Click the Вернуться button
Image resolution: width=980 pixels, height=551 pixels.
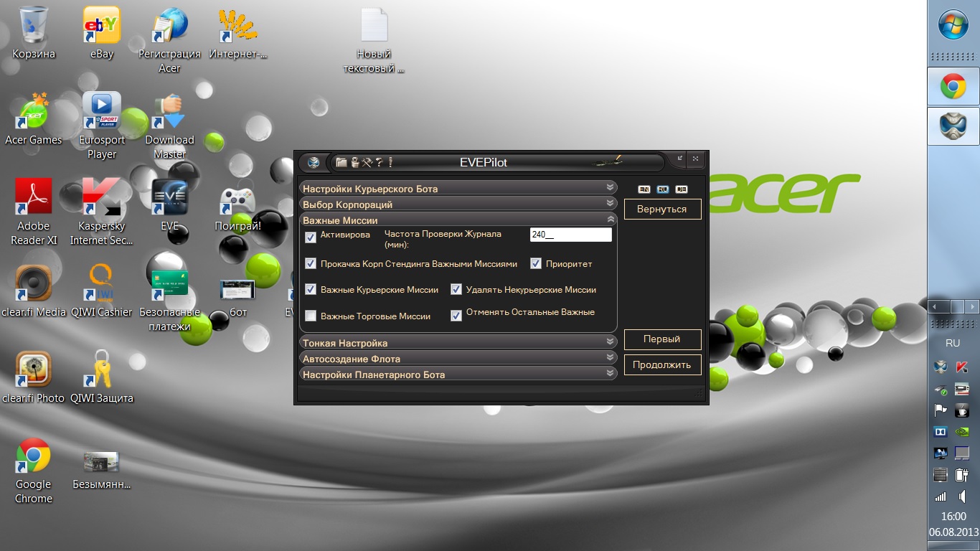tap(662, 209)
